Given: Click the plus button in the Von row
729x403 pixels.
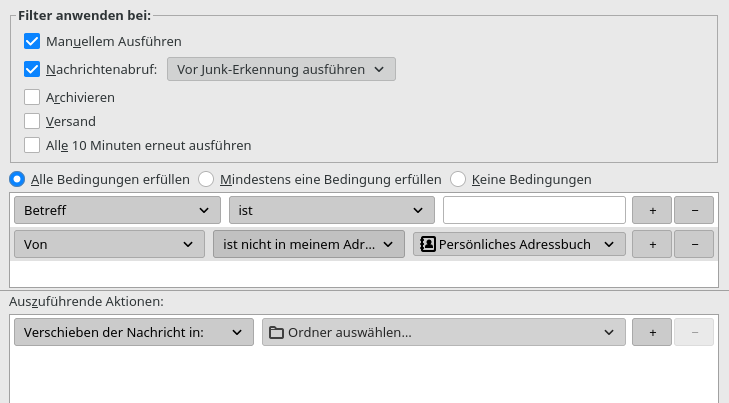Looking at the screenshot, I should tap(652, 244).
